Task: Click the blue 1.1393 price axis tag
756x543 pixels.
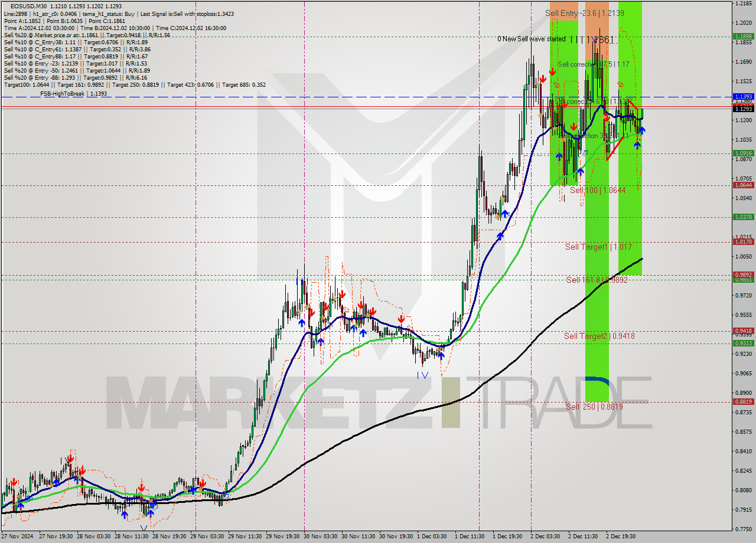Action: pyautogui.click(x=743, y=96)
